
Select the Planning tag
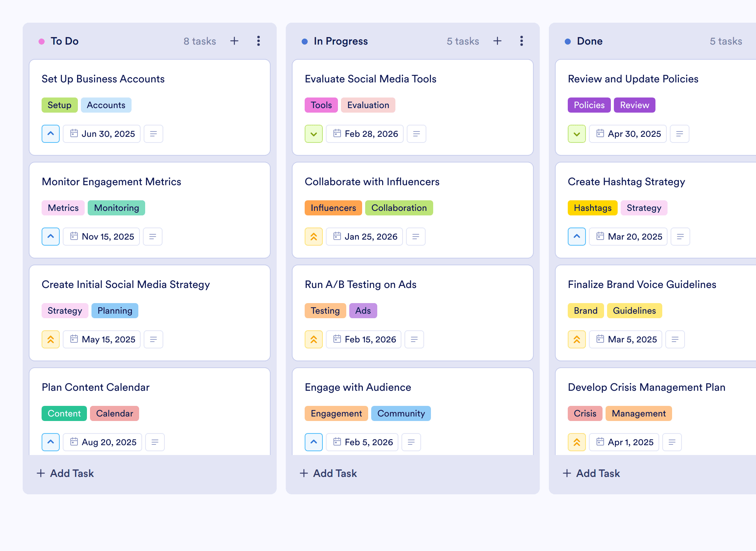coord(115,311)
